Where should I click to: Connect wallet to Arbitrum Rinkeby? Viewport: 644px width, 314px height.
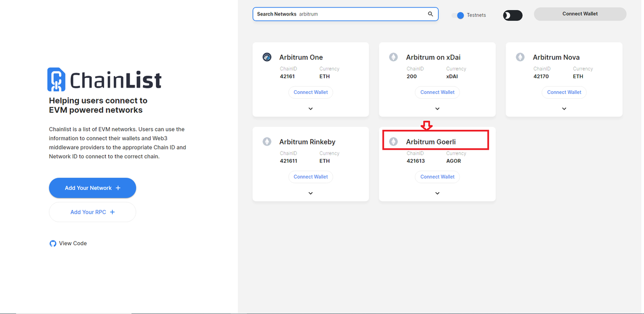(x=311, y=177)
